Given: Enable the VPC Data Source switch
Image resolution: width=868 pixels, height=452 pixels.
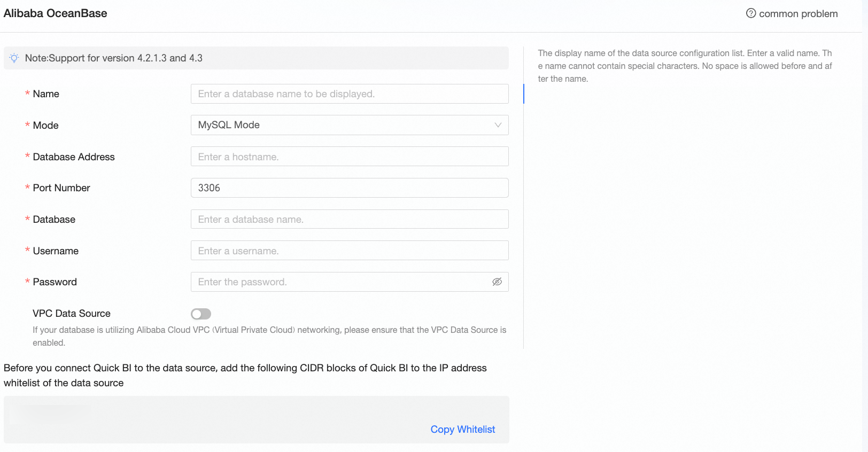Looking at the screenshot, I should click(x=201, y=314).
